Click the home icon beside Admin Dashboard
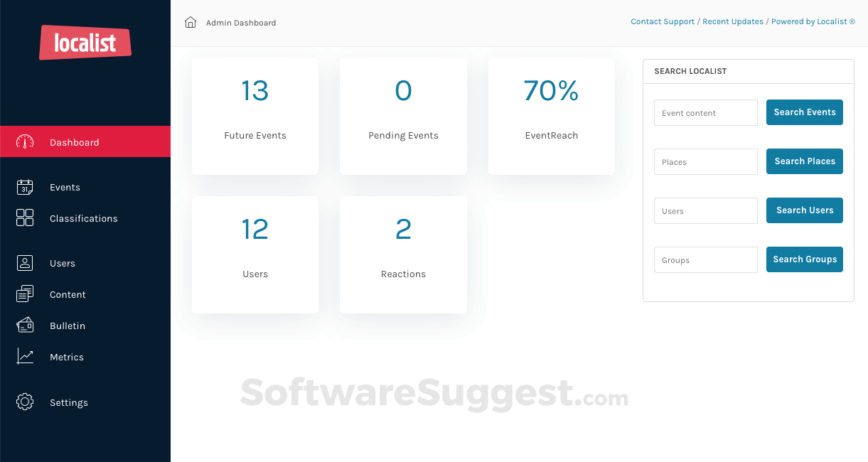 pos(190,22)
